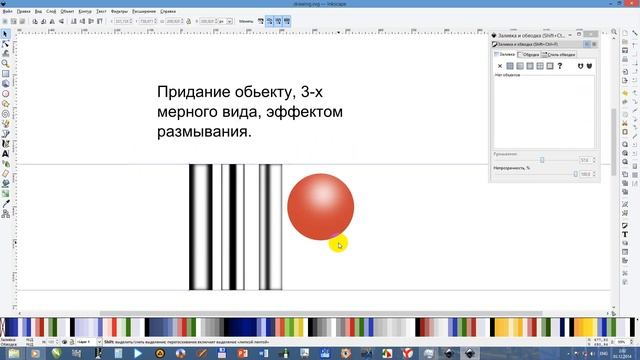Select the Pencil freehand tool

coord(5,124)
